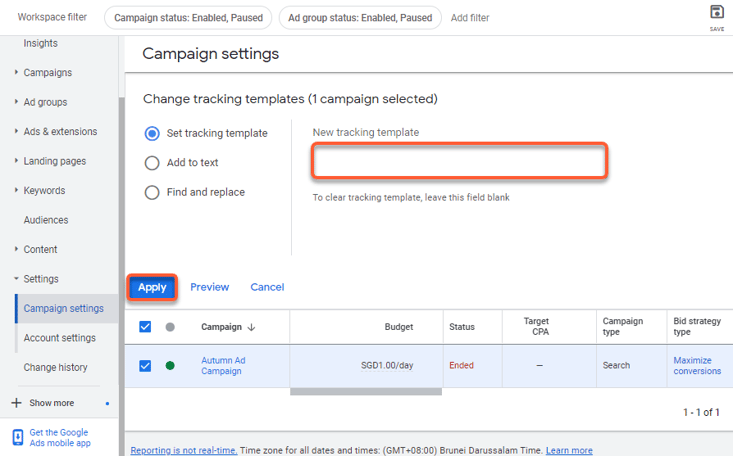Uncheck the Autumn Ad Campaign row checkbox
Image resolution: width=733 pixels, height=456 pixels.
[145, 366]
